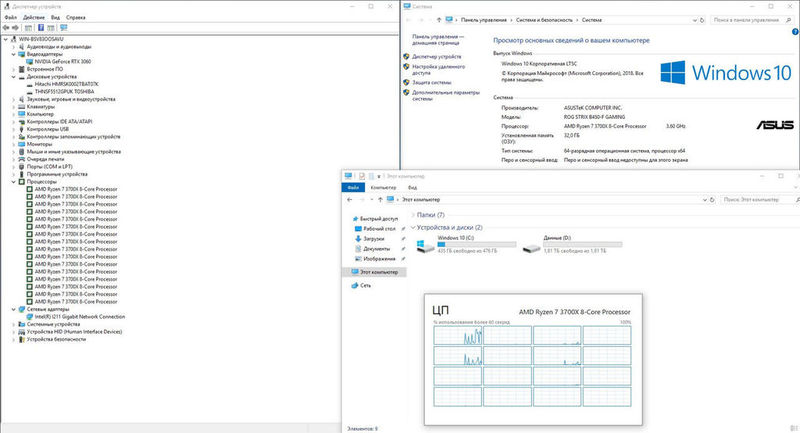Screen dimensions: 800x433
Task: Open the Справка menu in Device Manager
Action: click(76, 17)
